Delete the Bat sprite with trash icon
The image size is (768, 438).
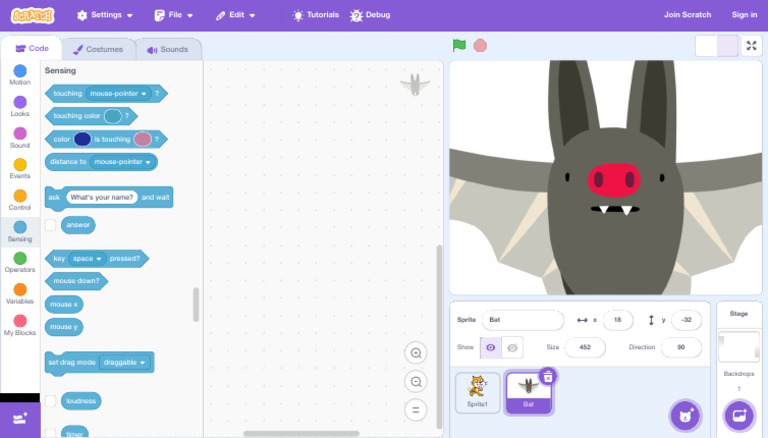click(x=548, y=376)
